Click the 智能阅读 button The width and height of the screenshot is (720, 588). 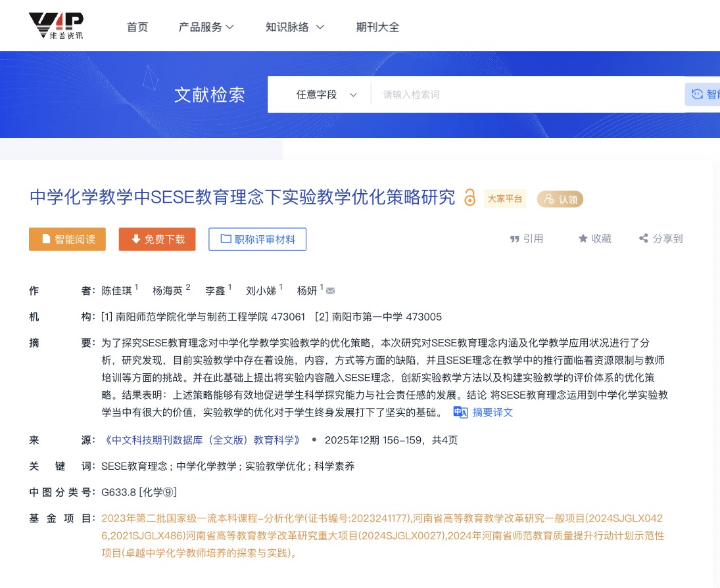pyautogui.click(x=67, y=239)
